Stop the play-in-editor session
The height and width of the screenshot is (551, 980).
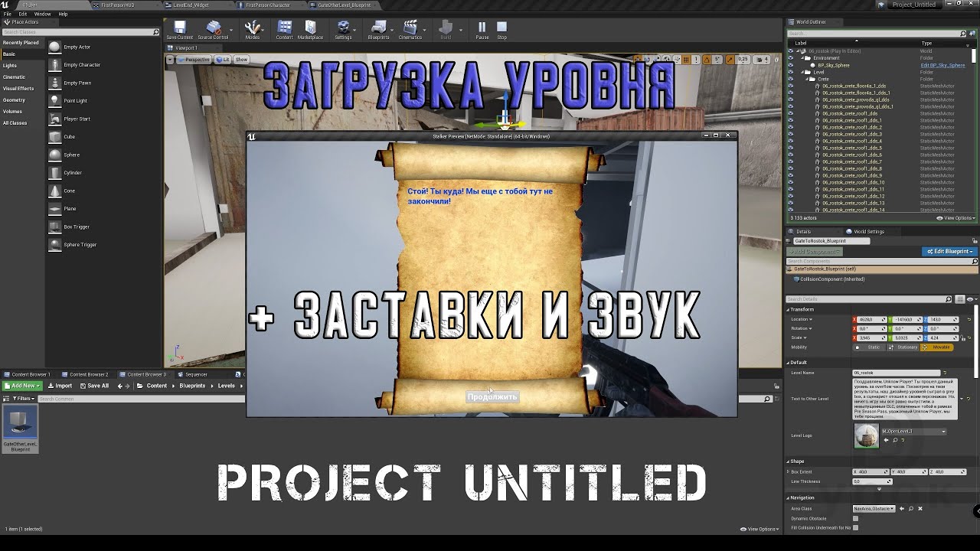(501, 29)
